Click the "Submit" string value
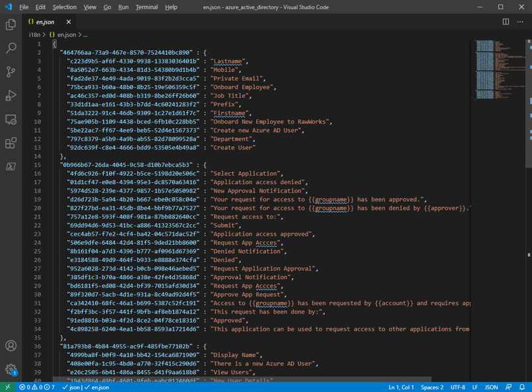532x392 pixels. point(224,226)
